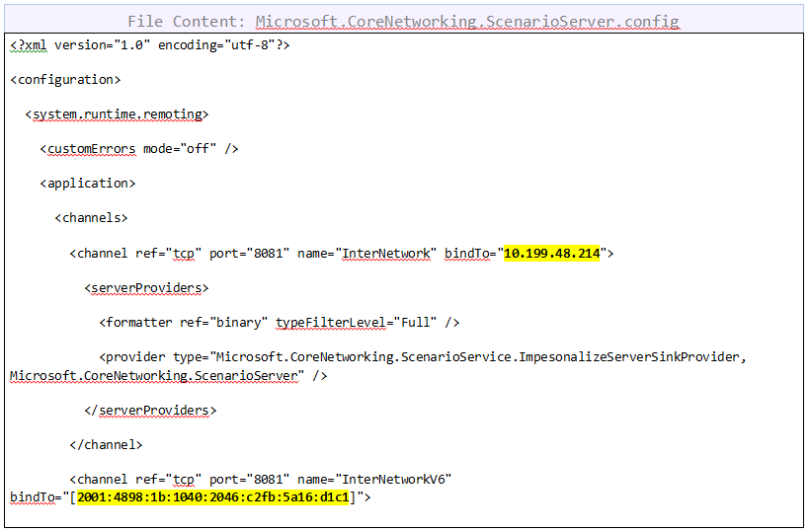Click the customErrors mode="off" line

(139, 149)
